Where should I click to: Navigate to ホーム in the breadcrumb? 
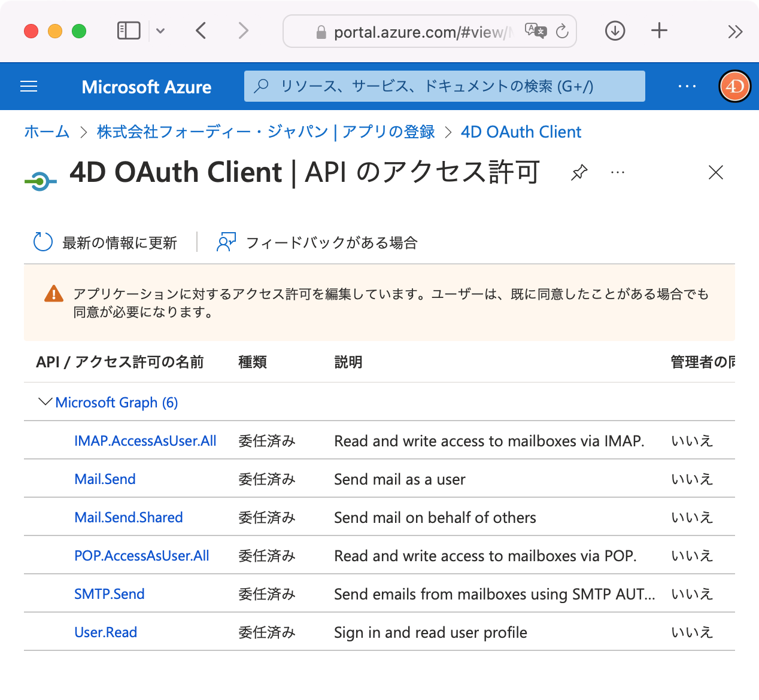47,132
